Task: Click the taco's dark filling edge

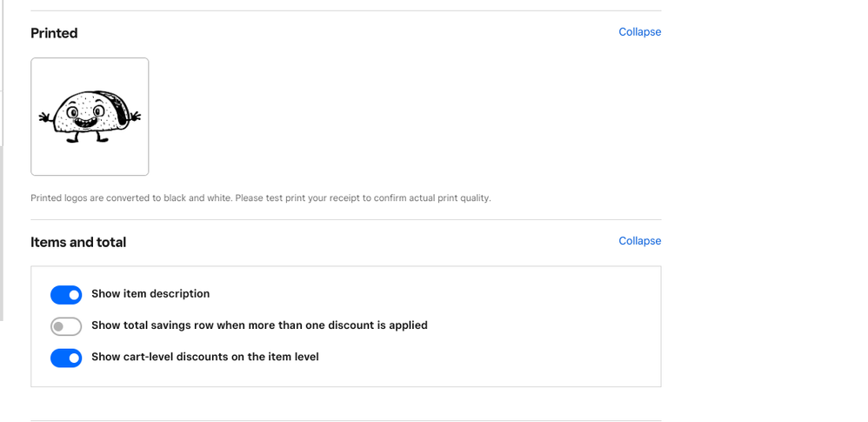Action: pyautogui.click(x=121, y=106)
